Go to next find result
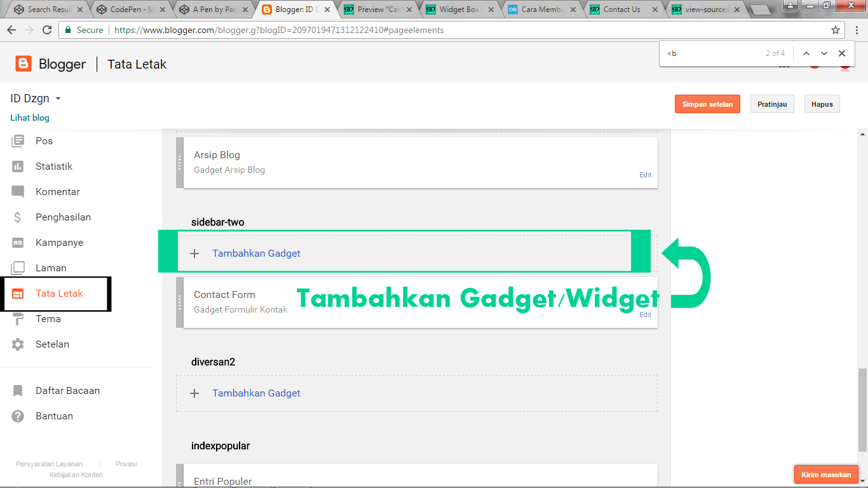This screenshot has height=488, width=868. (824, 53)
